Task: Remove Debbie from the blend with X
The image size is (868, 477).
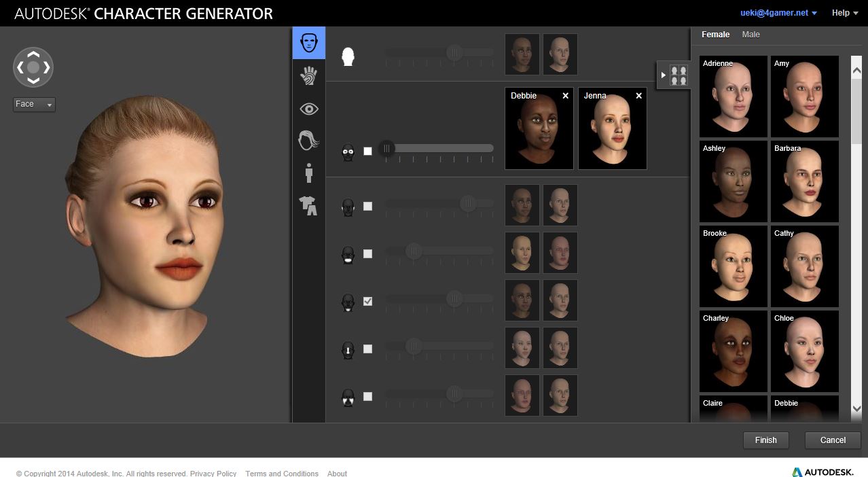Action: coord(565,96)
